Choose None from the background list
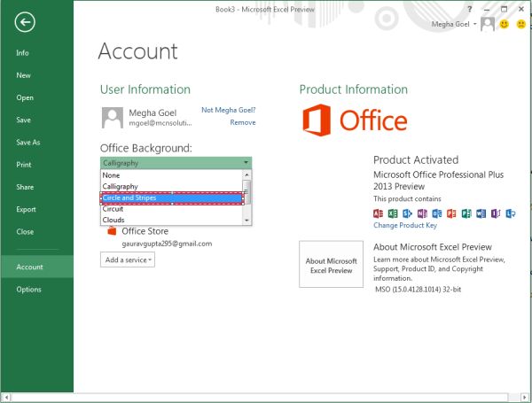This screenshot has width=532, height=403. pyautogui.click(x=172, y=175)
